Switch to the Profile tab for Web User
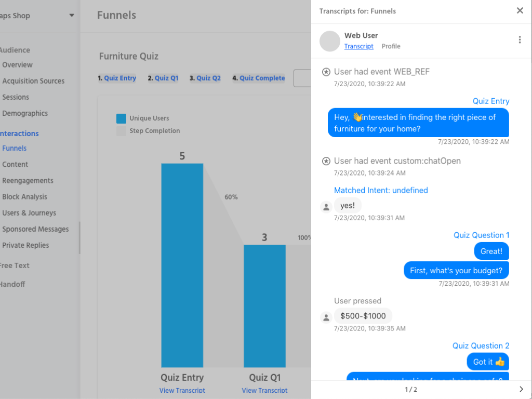 click(391, 46)
